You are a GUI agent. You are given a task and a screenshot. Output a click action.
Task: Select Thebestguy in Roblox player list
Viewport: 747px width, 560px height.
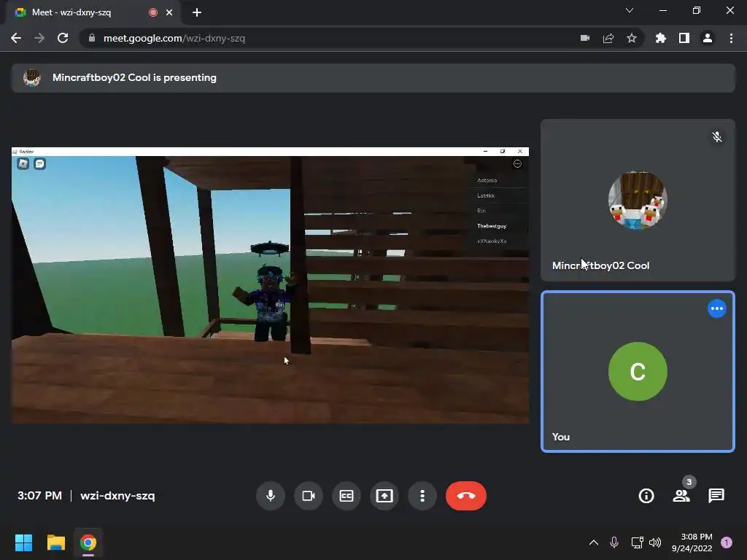[x=492, y=226]
